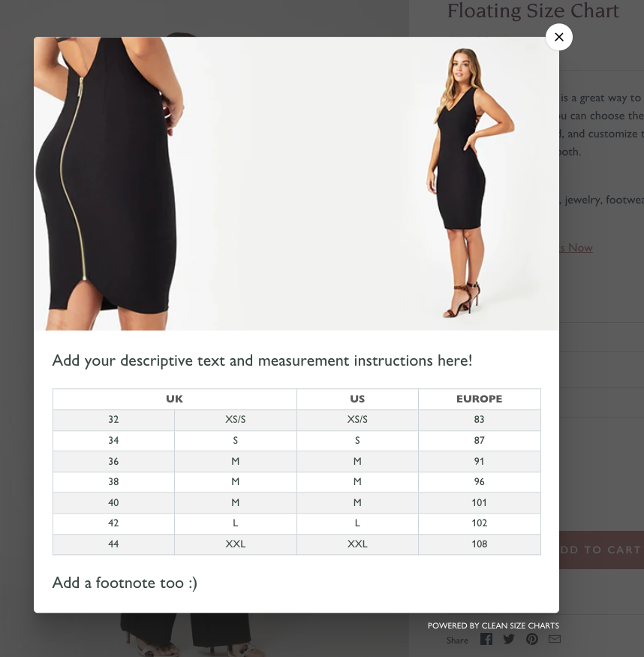Viewport: 644px width, 657px height.
Task: Share on Pinterest icon
Action: click(531, 639)
